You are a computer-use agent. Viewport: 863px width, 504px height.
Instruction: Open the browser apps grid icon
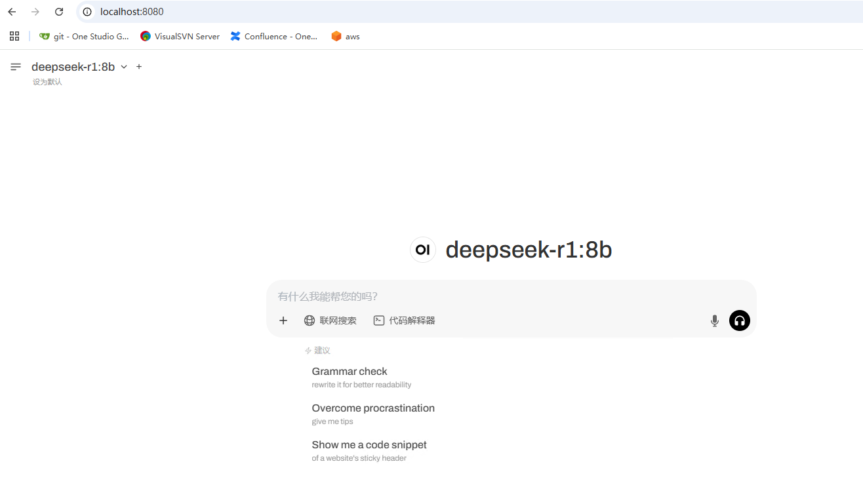point(14,36)
